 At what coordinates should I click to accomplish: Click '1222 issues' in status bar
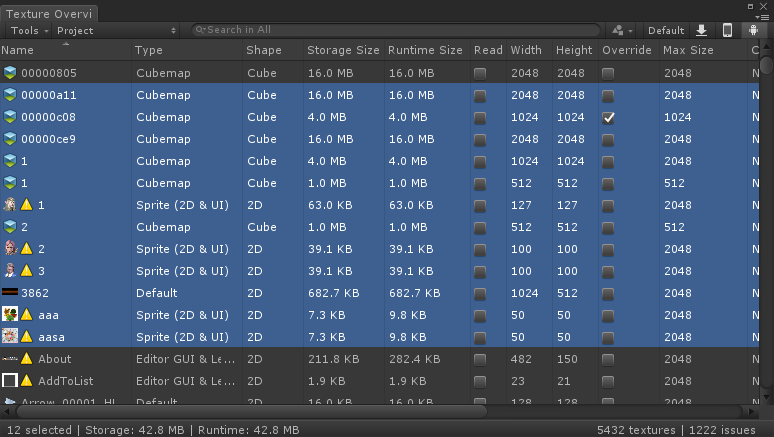pos(722,430)
